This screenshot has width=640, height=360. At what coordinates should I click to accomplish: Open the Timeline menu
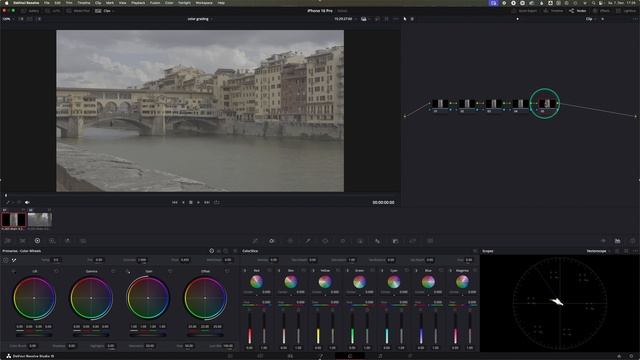84,3
